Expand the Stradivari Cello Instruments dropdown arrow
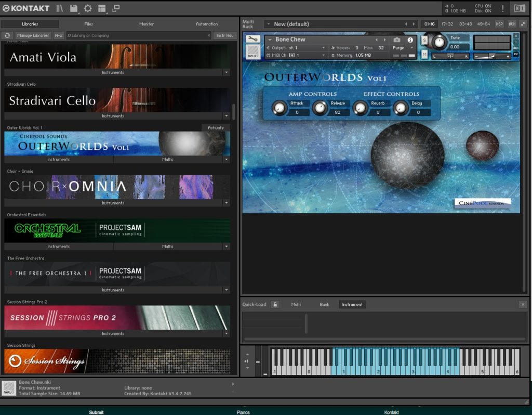 pos(227,116)
